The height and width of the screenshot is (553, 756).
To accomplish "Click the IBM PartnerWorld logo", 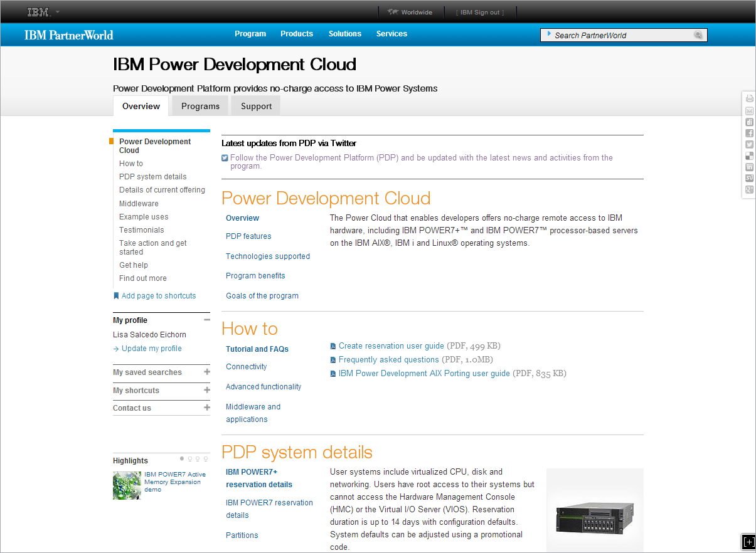I will [x=69, y=35].
